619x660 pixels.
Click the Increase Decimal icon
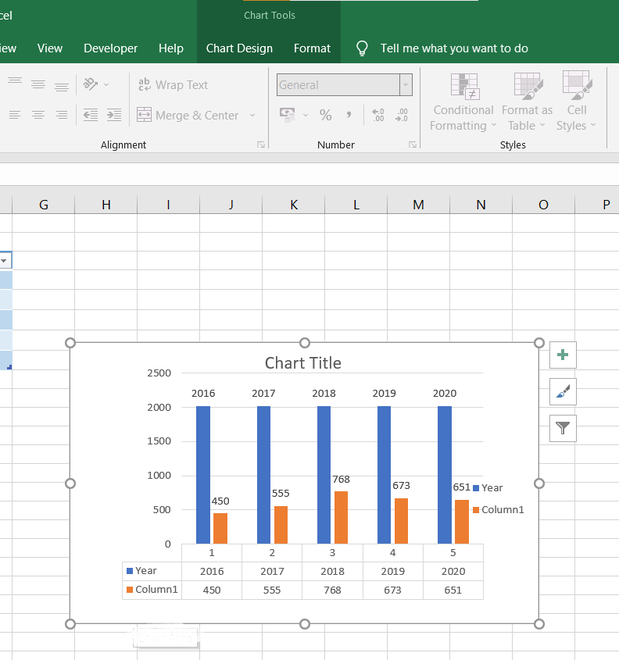pyautogui.click(x=378, y=115)
